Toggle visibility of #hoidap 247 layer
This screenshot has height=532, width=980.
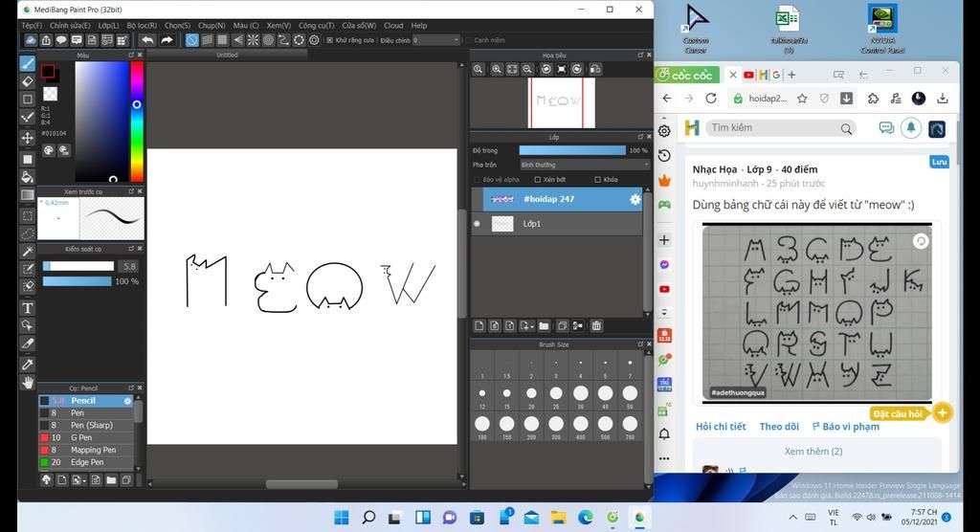(478, 199)
